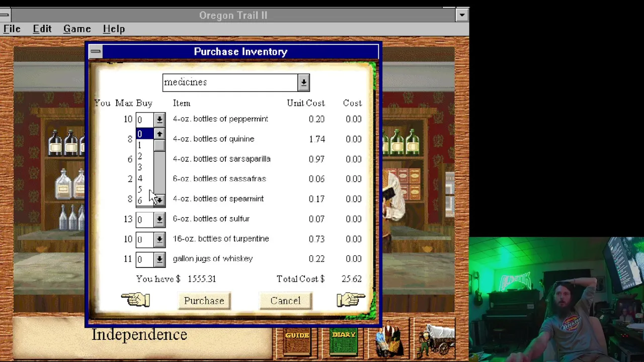This screenshot has width=644, height=362.
Task: Click the Oregon Trail II title bar
Action: [233, 15]
